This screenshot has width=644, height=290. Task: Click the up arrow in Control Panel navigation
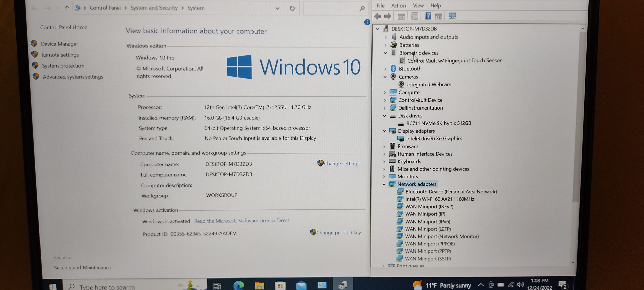(x=67, y=8)
